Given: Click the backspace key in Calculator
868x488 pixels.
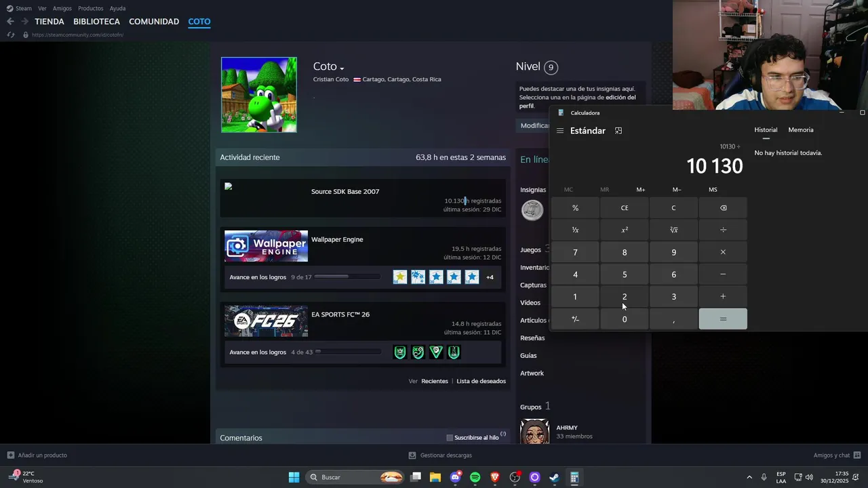Looking at the screenshot, I should pyautogui.click(x=723, y=208).
